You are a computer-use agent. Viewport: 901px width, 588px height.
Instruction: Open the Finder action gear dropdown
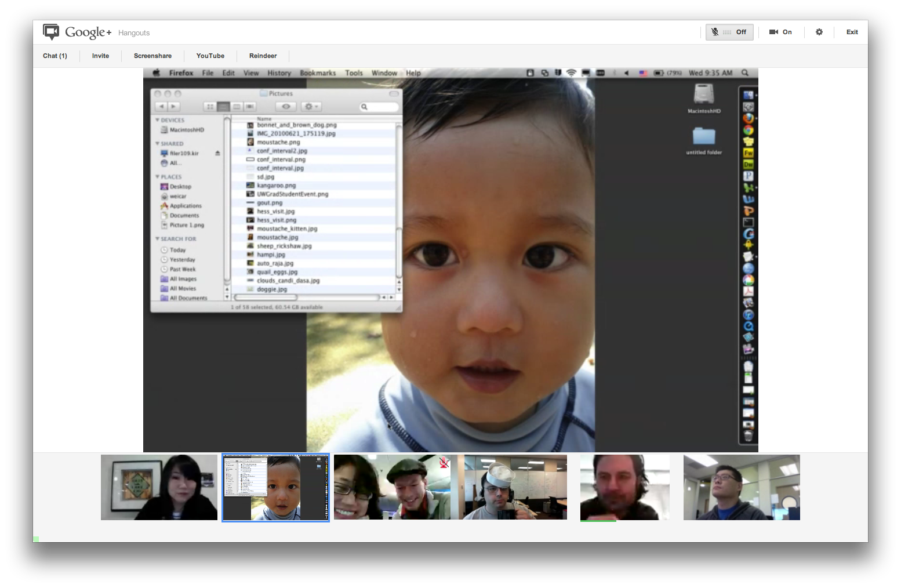point(311,107)
